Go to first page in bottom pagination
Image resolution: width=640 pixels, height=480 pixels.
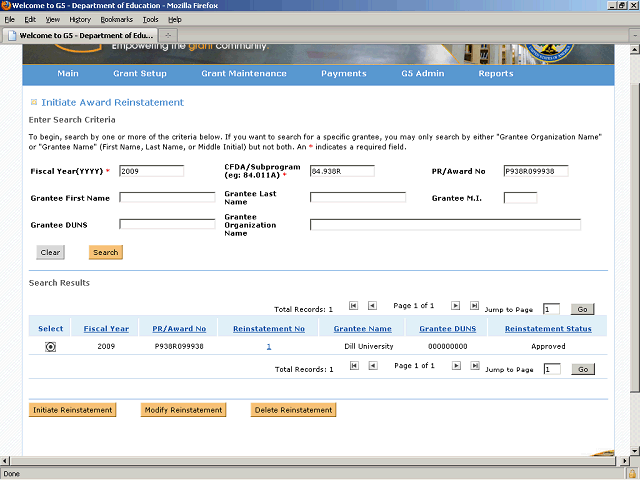click(353, 366)
